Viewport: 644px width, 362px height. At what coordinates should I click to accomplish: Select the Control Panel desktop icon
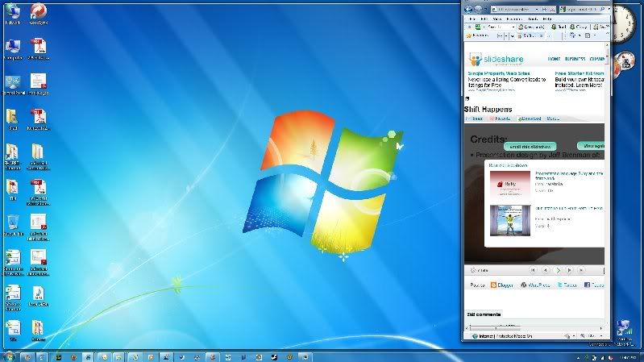[13, 85]
